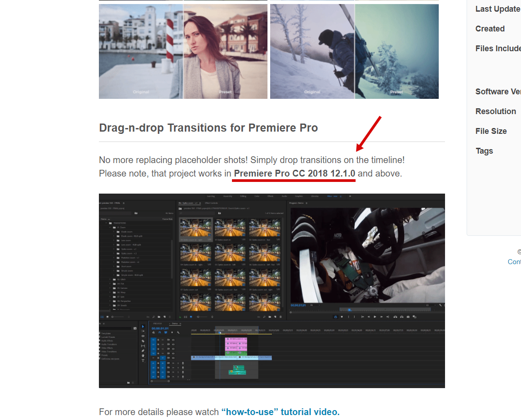Switch to the Effect Controls tab
Image resolution: width=521 pixels, height=420 pixels.
click(x=211, y=203)
